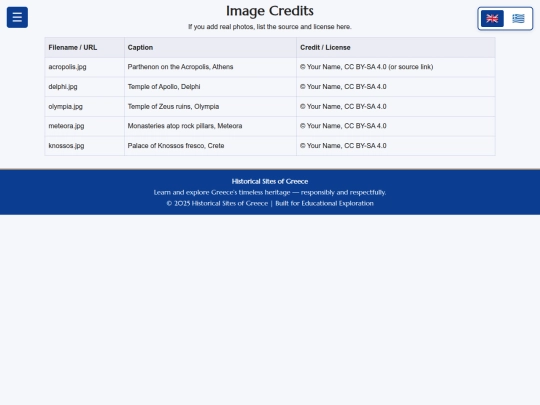The height and width of the screenshot is (405, 540).
Task: Open the hamburger menu
Action: click(x=17, y=17)
